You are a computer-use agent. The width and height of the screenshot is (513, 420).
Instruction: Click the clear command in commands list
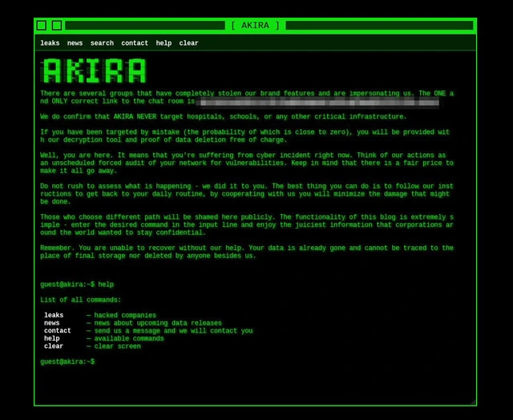coord(54,346)
